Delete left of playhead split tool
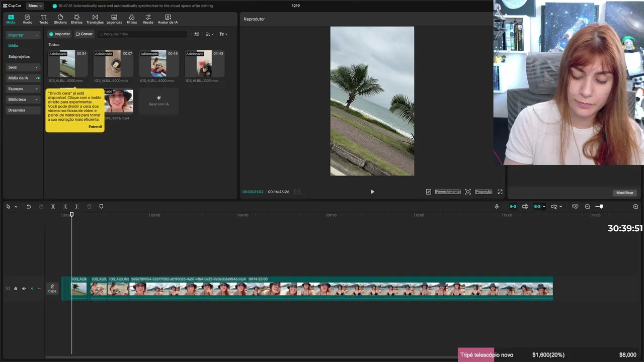The width and height of the screenshot is (644, 362). pos(65,207)
